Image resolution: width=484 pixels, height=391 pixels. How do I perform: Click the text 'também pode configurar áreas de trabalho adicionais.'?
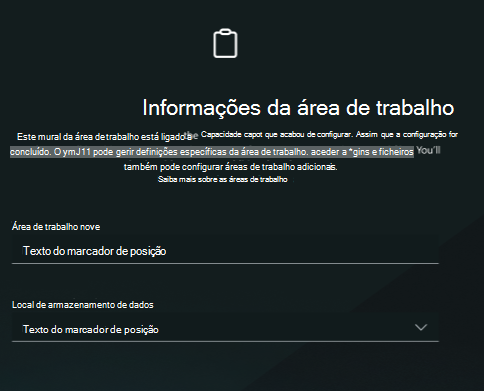tap(231, 167)
